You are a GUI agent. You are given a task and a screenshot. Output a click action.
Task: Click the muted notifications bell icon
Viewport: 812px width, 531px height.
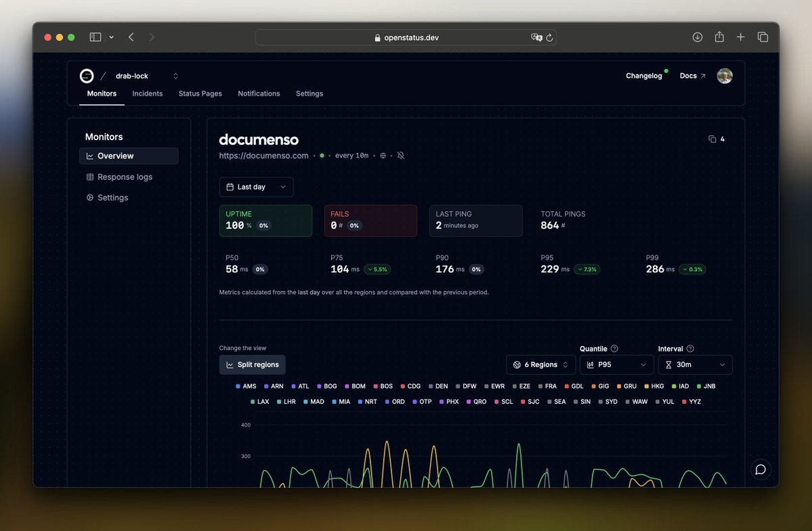400,155
